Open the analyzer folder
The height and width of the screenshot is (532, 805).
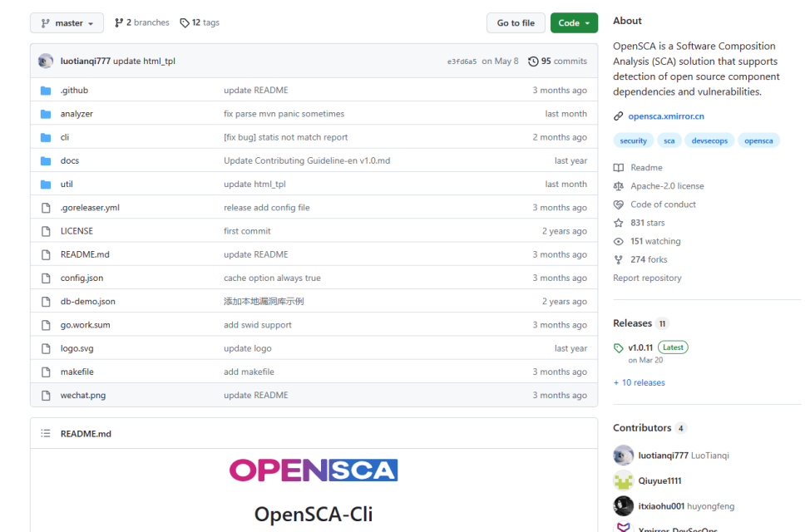(x=77, y=114)
